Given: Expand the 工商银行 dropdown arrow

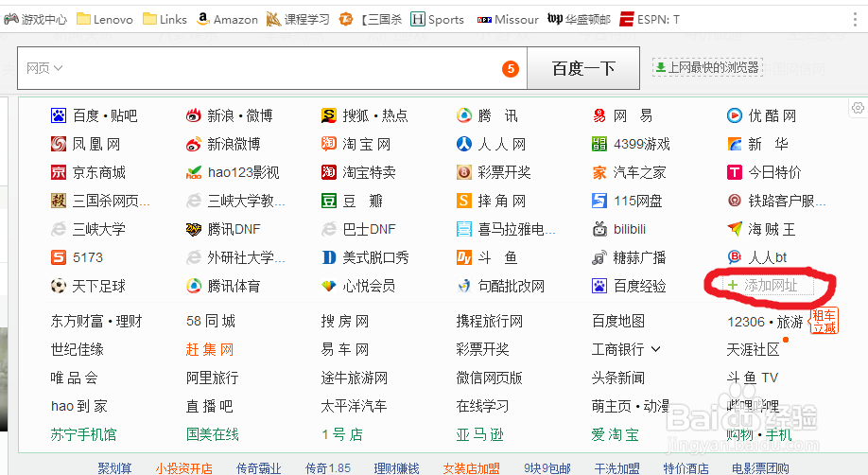Looking at the screenshot, I should click(x=655, y=349).
